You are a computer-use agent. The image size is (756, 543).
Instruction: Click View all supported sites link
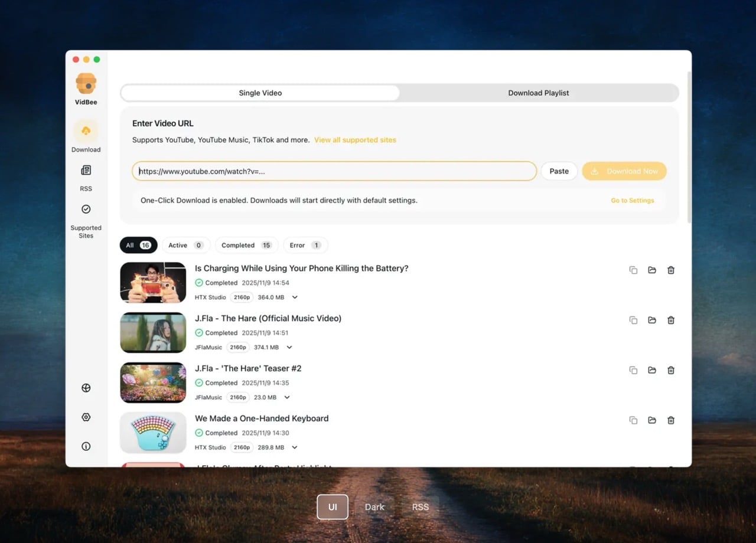(x=355, y=140)
